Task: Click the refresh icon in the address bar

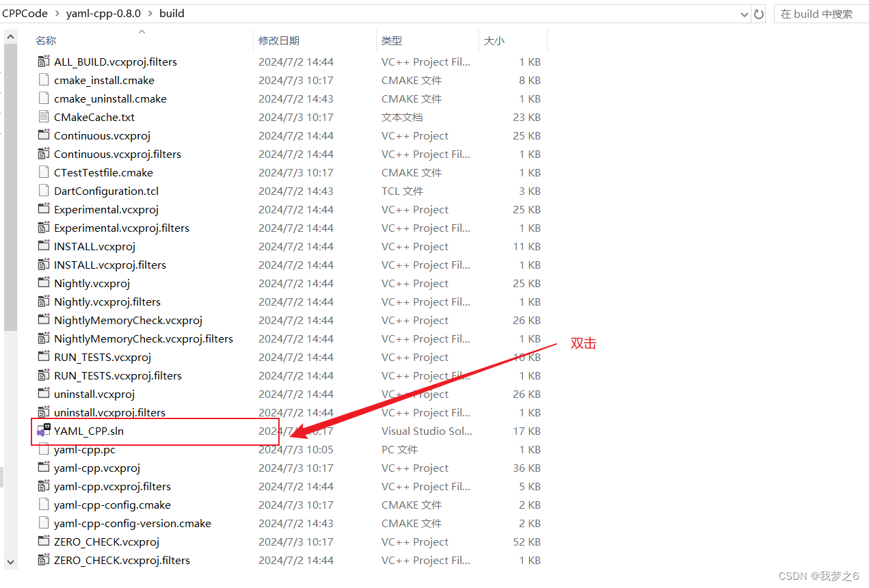Action: click(759, 13)
